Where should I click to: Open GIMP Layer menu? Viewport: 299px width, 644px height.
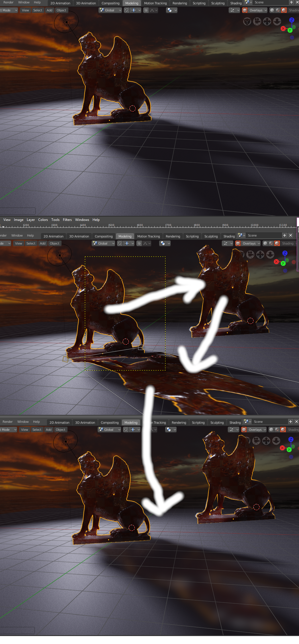31,220
